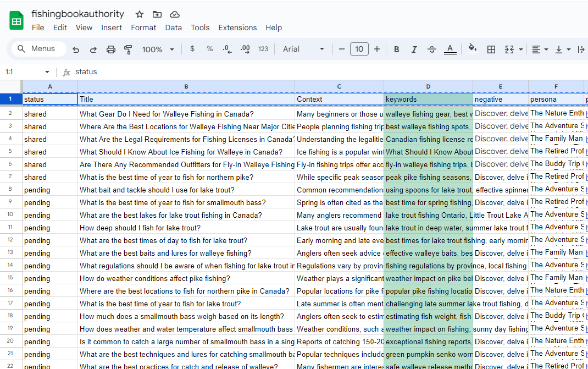Image resolution: width=588 pixels, height=369 pixels.
Task: Activate the paint format tool
Action: tap(129, 49)
